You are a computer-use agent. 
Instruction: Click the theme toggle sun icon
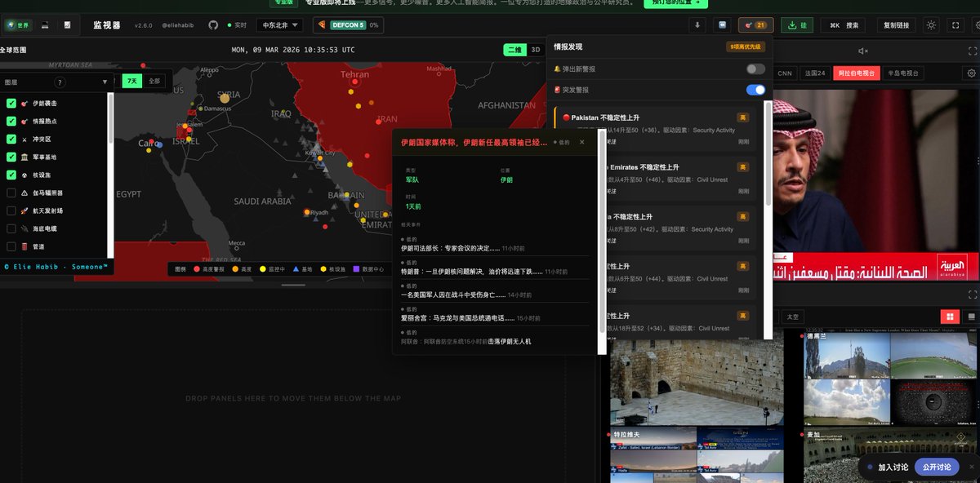point(931,25)
